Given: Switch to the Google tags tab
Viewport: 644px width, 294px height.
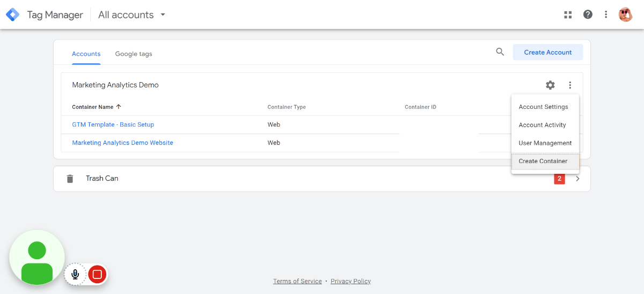Looking at the screenshot, I should point(134,54).
